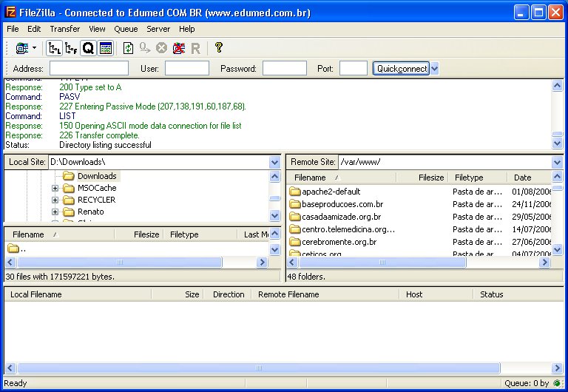Click message log scroll down arrow

(x=557, y=143)
